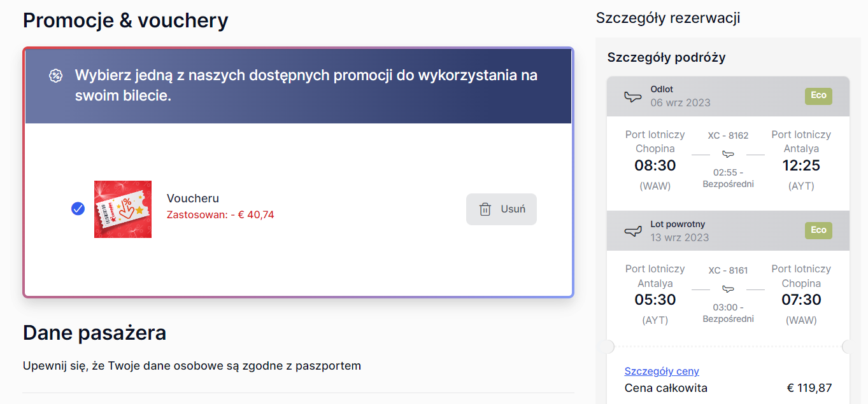Click flight number 'XC - 8161'
This screenshot has height=404, width=868.
(x=728, y=270)
